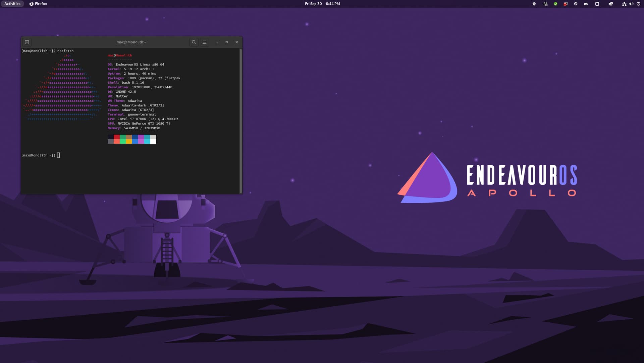The height and width of the screenshot is (363, 644).
Task: Open the power system menu
Action: [638, 4]
